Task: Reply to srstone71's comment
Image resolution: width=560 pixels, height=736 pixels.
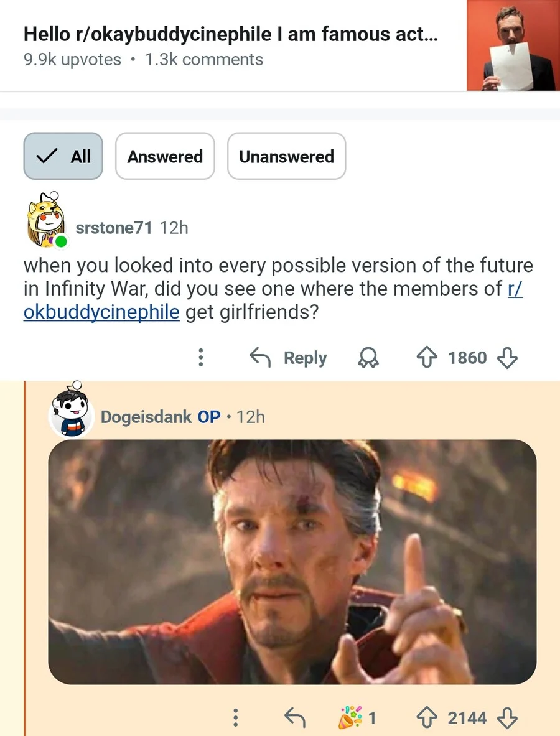Action: [289, 358]
